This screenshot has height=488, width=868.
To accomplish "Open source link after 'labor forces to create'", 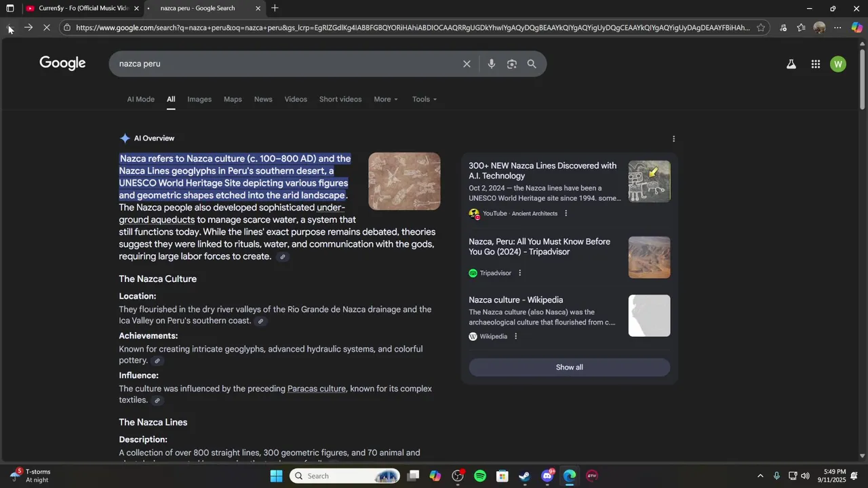I will coord(283,257).
